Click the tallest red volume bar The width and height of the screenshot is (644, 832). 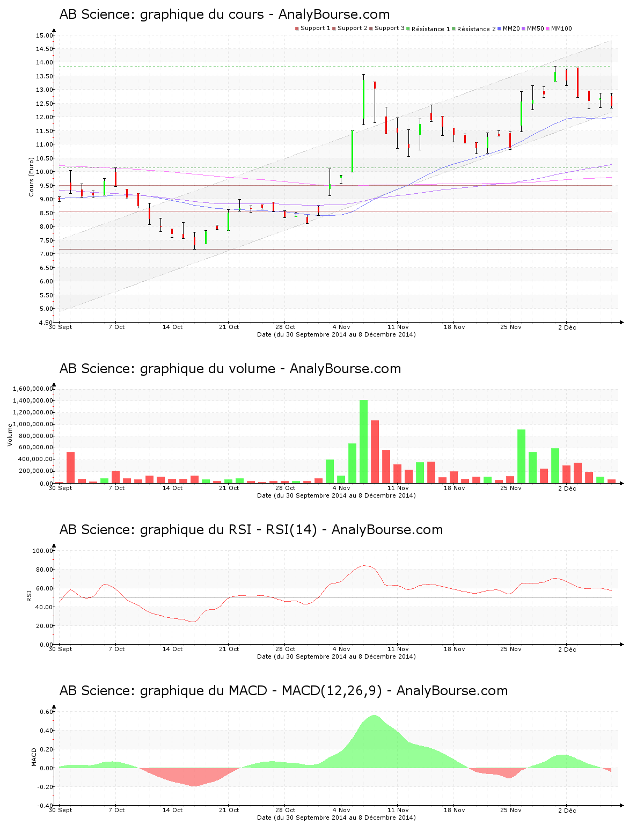point(375,451)
